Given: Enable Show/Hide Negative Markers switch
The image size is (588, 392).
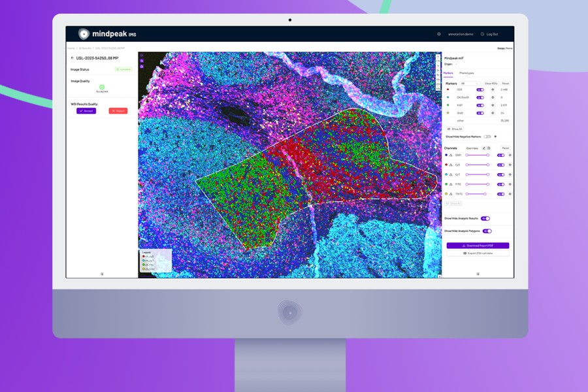Looking at the screenshot, I should pyautogui.click(x=487, y=137).
